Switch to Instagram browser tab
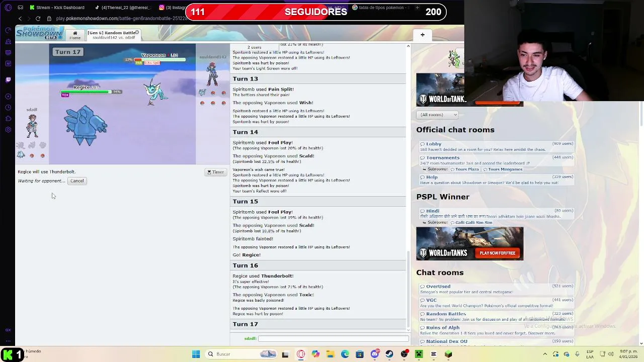The width and height of the screenshot is (644, 362). pyautogui.click(x=173, y=8)
